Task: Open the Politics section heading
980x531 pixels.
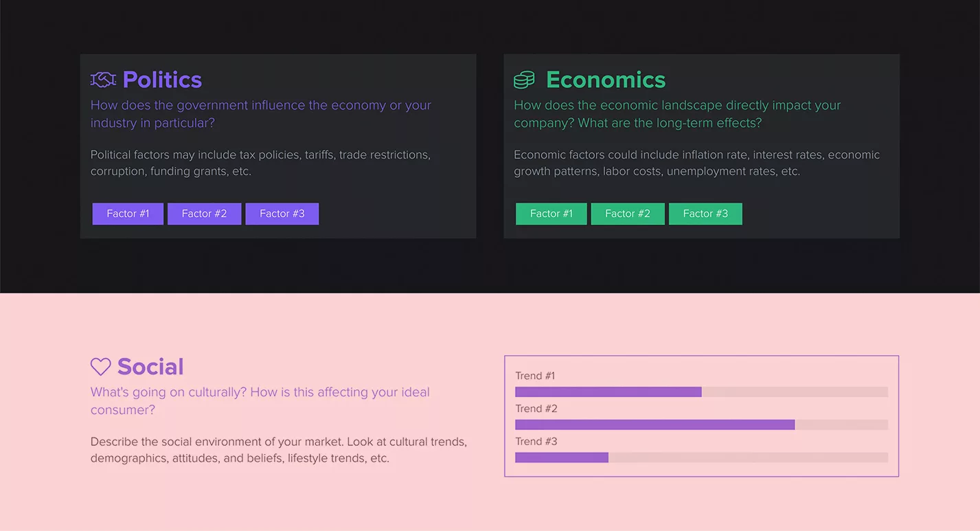Action: point(161,80)
